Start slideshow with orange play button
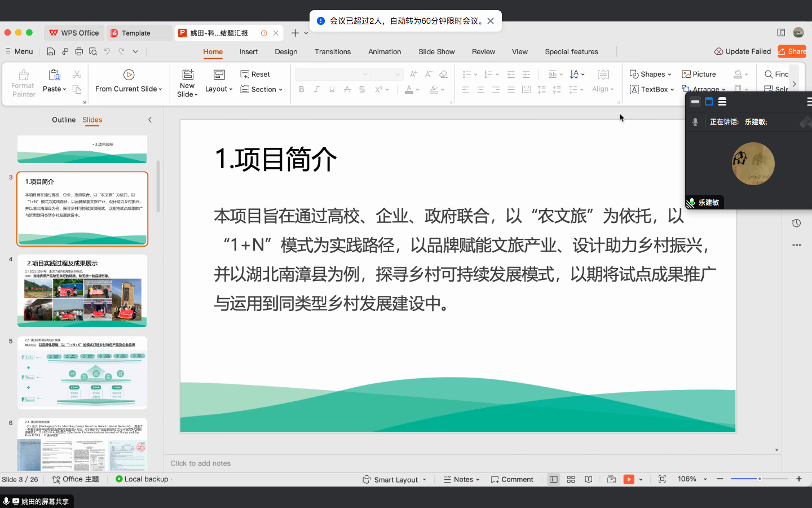Viewport: 812px width, 508px height. point(629,479)
